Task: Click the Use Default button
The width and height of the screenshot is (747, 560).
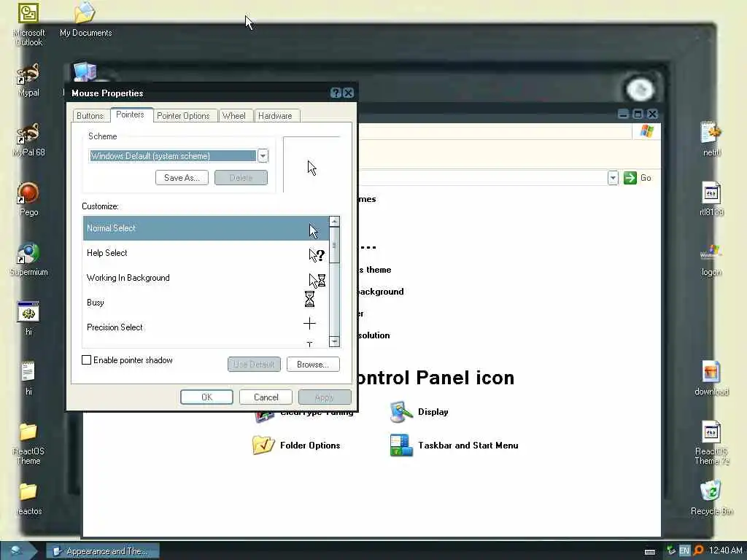Action: point(255,365)
